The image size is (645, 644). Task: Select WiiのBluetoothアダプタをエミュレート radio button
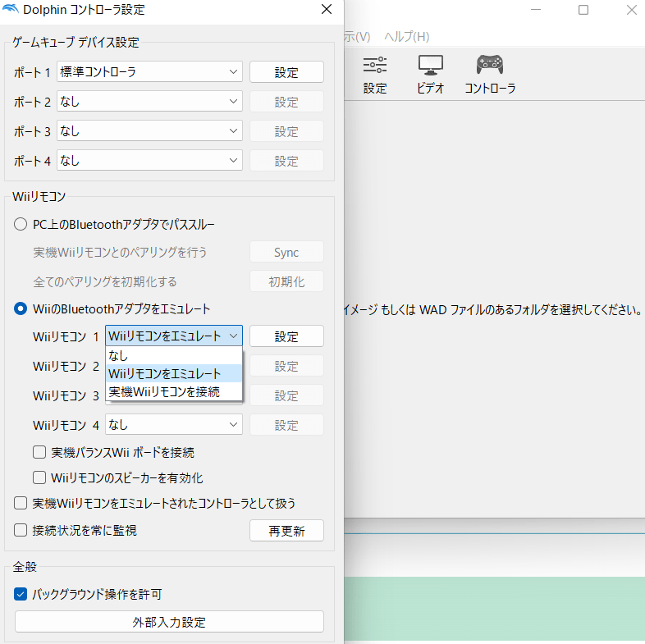[21, 308]
